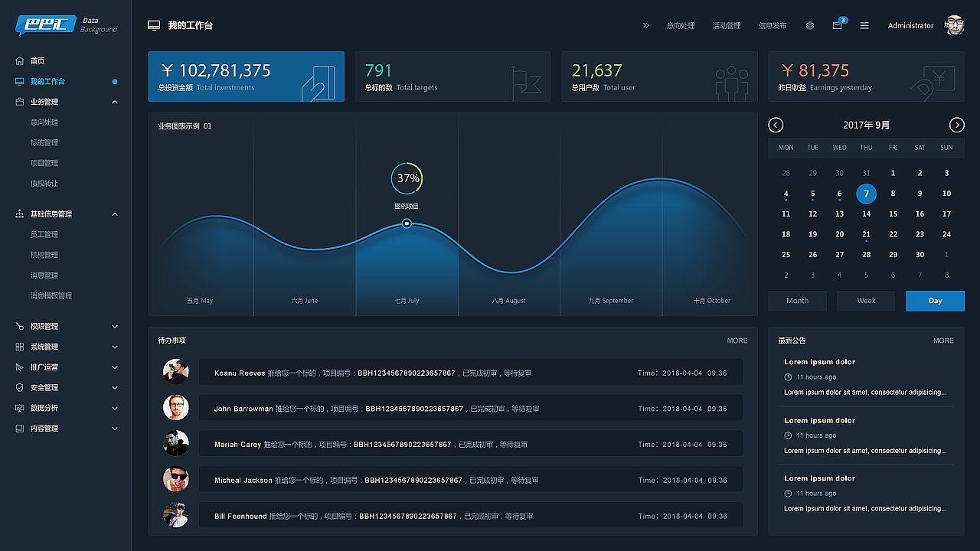Viewport: 980px width, 551px height.
Task: Go to previous month in calendar
Action: coord(776,125)
